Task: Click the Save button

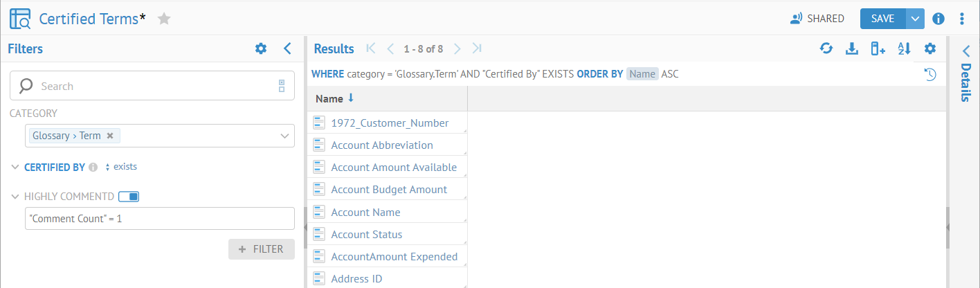Action: [882, 19]
